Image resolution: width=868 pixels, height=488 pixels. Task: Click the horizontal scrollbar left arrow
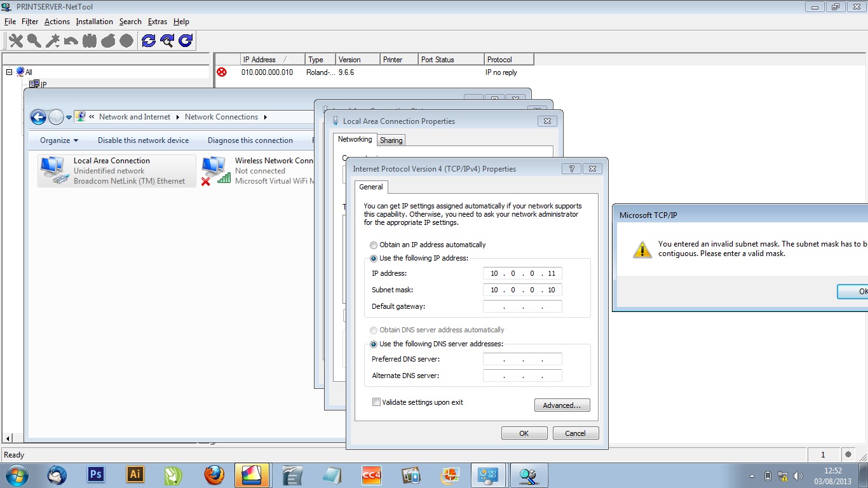tap(8, 438)
